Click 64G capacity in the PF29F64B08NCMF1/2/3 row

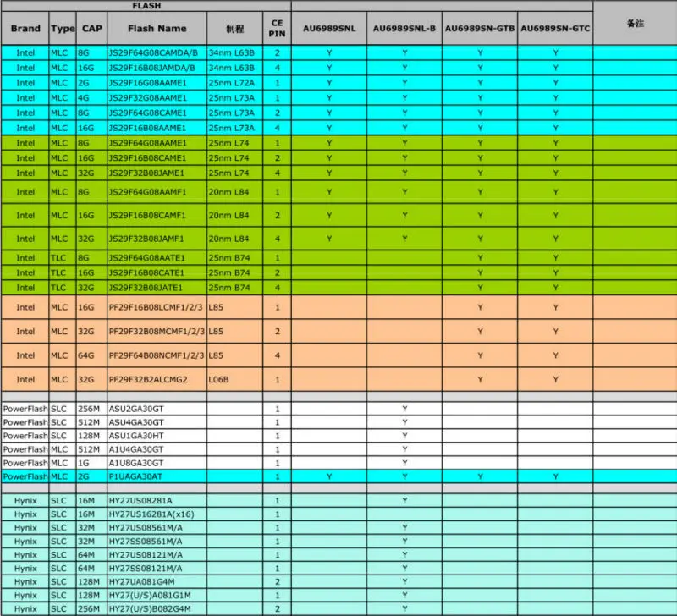point(91,355)
